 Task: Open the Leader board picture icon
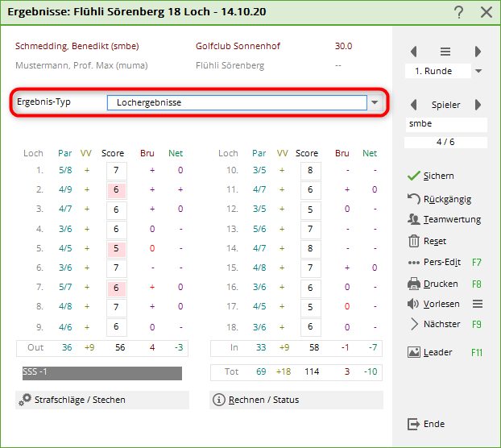point(414,352)
